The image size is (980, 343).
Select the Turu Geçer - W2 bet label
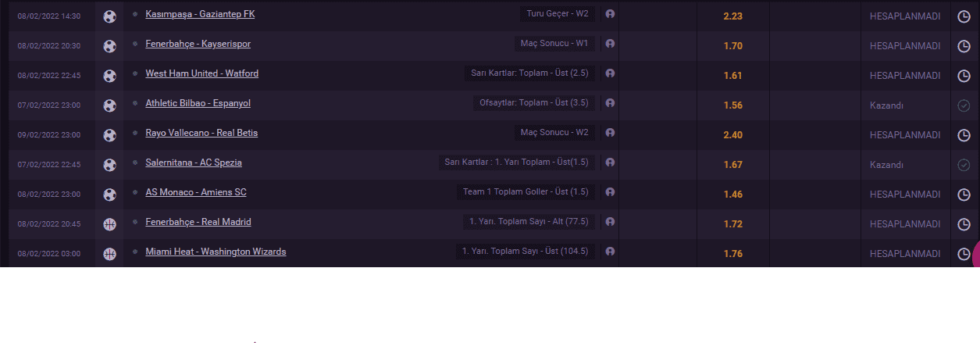pyautogui.click(x=558, y=14)
